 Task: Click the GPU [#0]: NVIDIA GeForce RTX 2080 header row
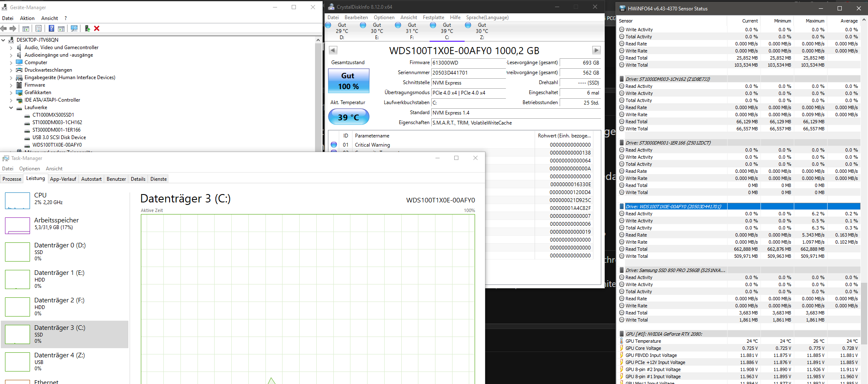point(740,334)
